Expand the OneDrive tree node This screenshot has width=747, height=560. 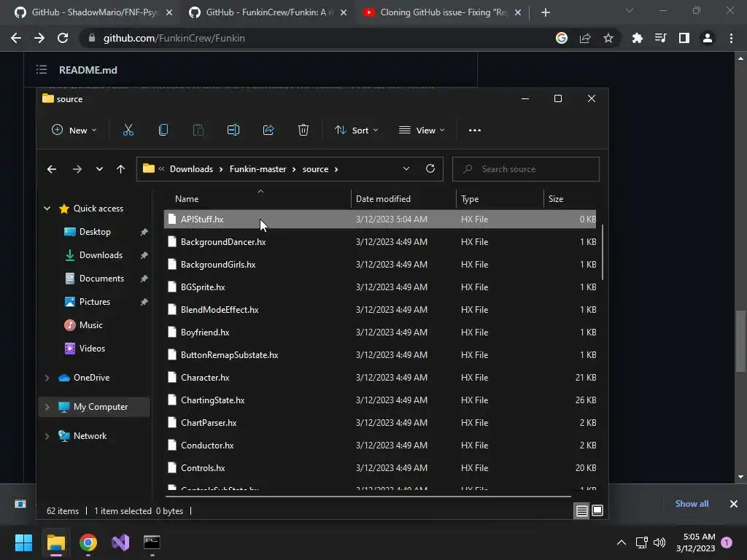point(47,378)
